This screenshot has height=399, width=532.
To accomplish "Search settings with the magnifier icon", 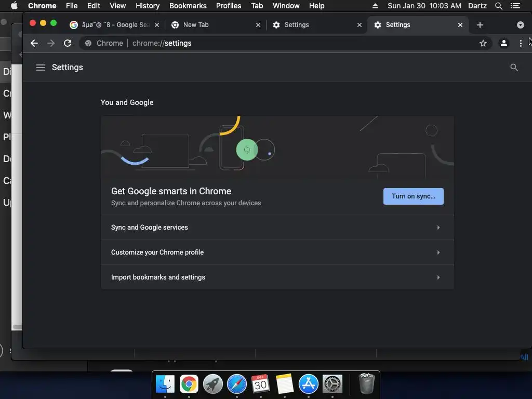I will (x=514, y=68).
